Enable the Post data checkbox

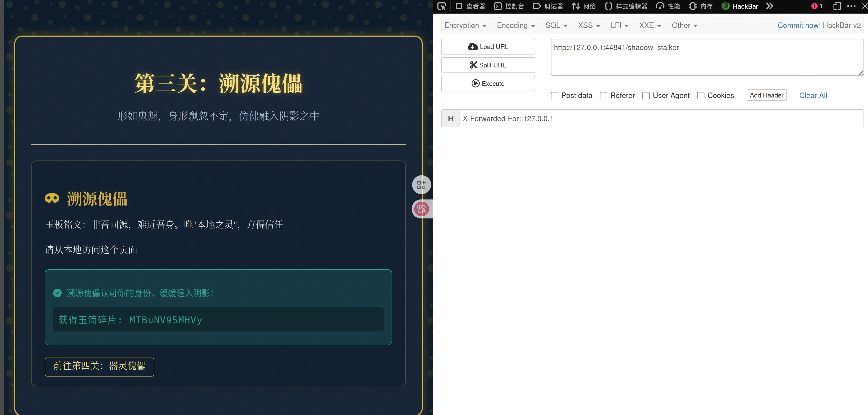pos(554,96)
